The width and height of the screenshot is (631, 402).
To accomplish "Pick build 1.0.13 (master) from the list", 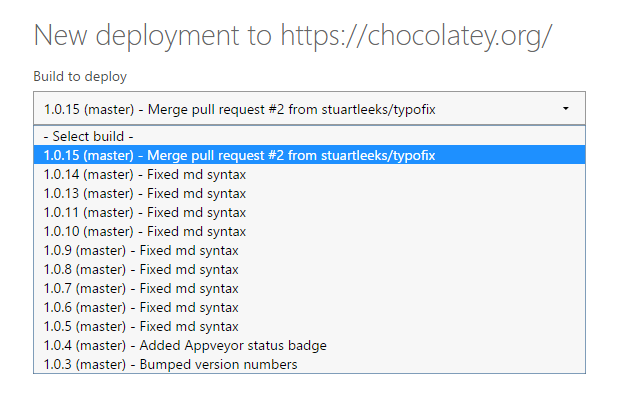I will [145, 193].
